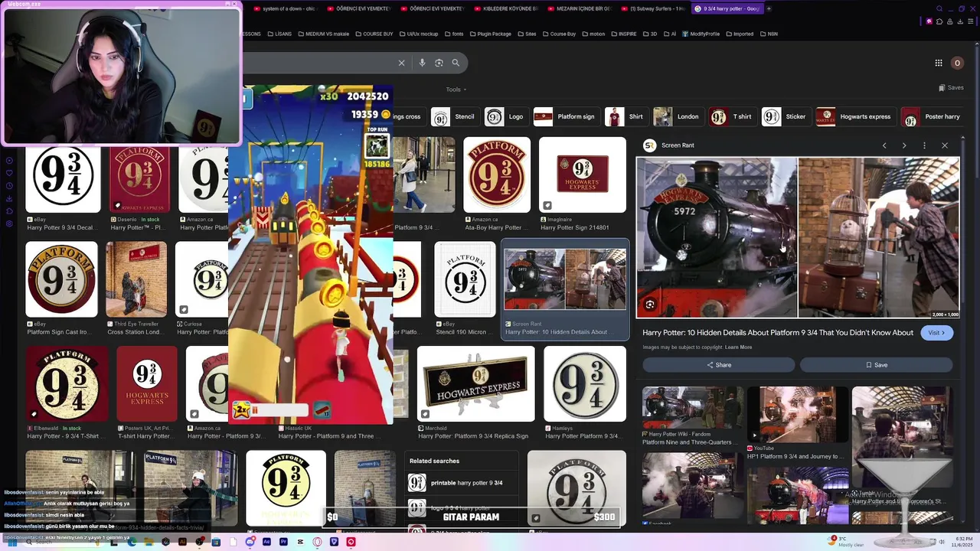This screenshot has height=551, width=980.
Task: Go to previous image in preview panel
Action: [884, 145]
